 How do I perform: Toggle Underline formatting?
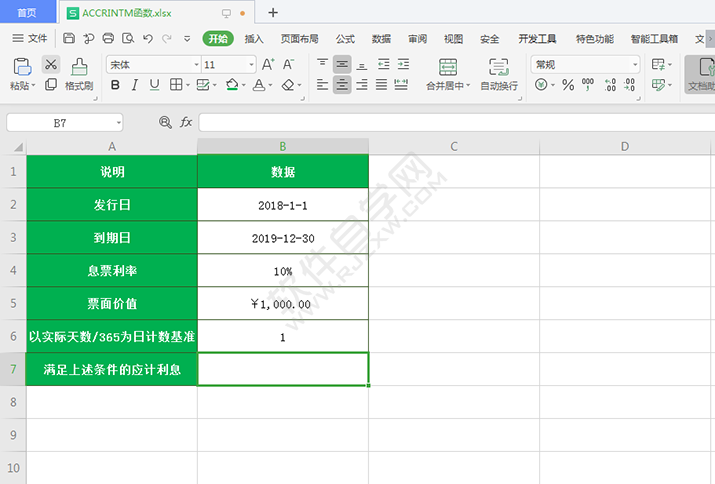[x=154, y=85]
